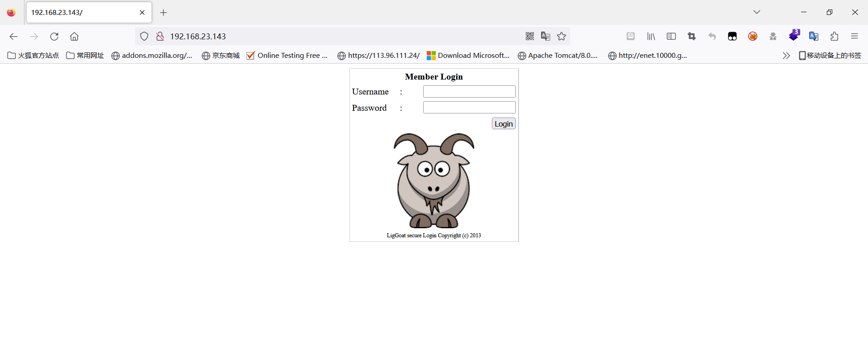Open the gray puzzle-person extension icon
Viewport: 868px width, 362px height.
pyautogui.click(x=773, y=37)
